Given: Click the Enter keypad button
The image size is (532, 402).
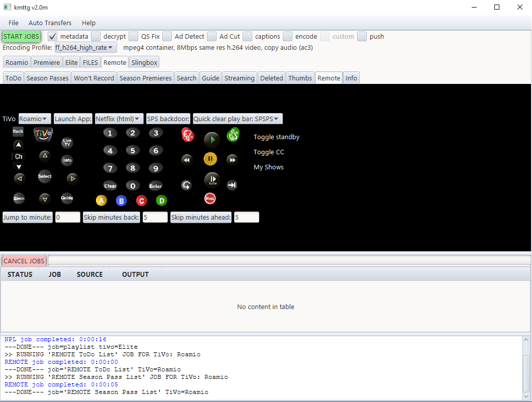Looking at the screenshot, I should click(x=156, y=186).
